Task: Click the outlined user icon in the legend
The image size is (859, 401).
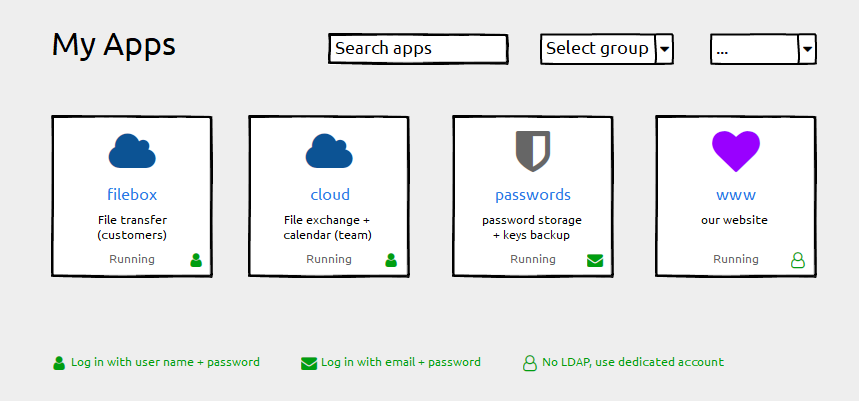Action: pyautogui.click(x=530, y=363)
